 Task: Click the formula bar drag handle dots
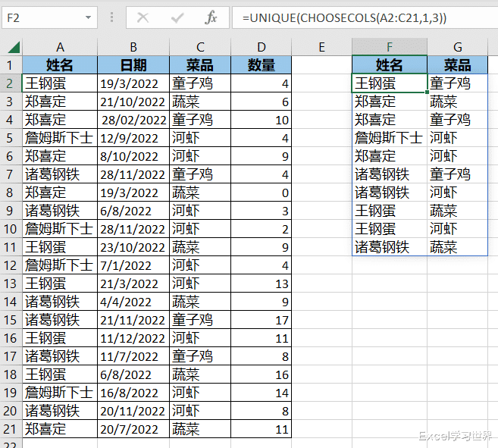111,17
